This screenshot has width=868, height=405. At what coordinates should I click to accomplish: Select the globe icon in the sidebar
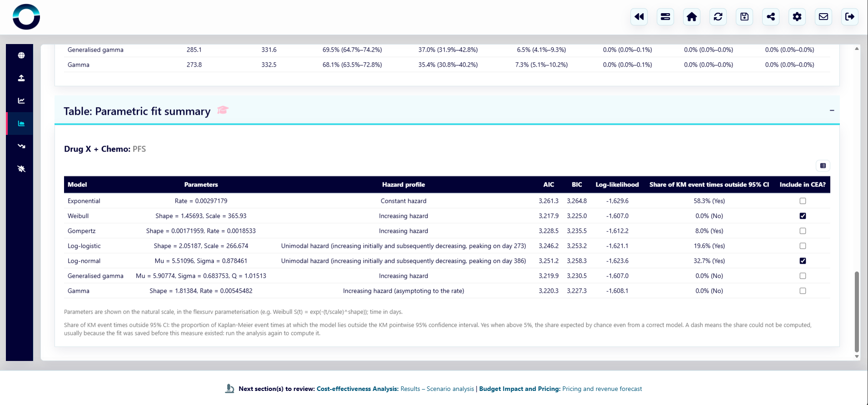(21, 55)
